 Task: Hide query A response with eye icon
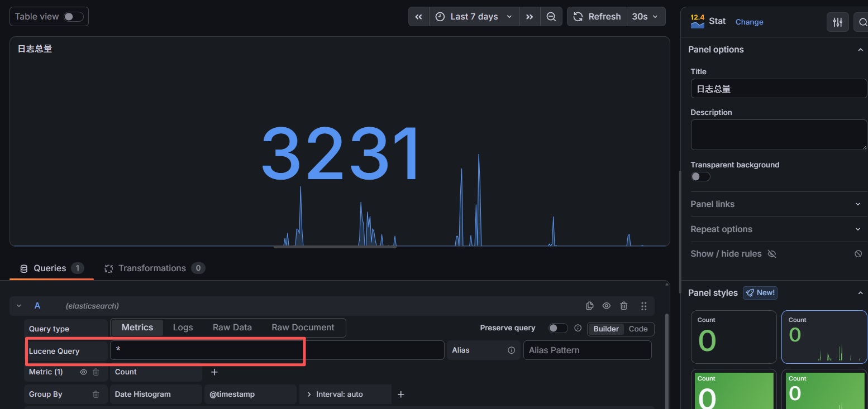(x=607, y=306)
